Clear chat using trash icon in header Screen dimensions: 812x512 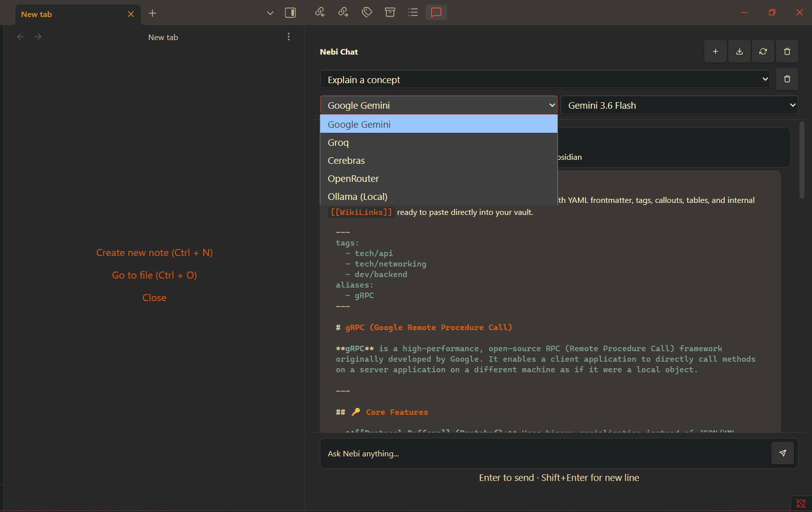[x=787, y=52]
